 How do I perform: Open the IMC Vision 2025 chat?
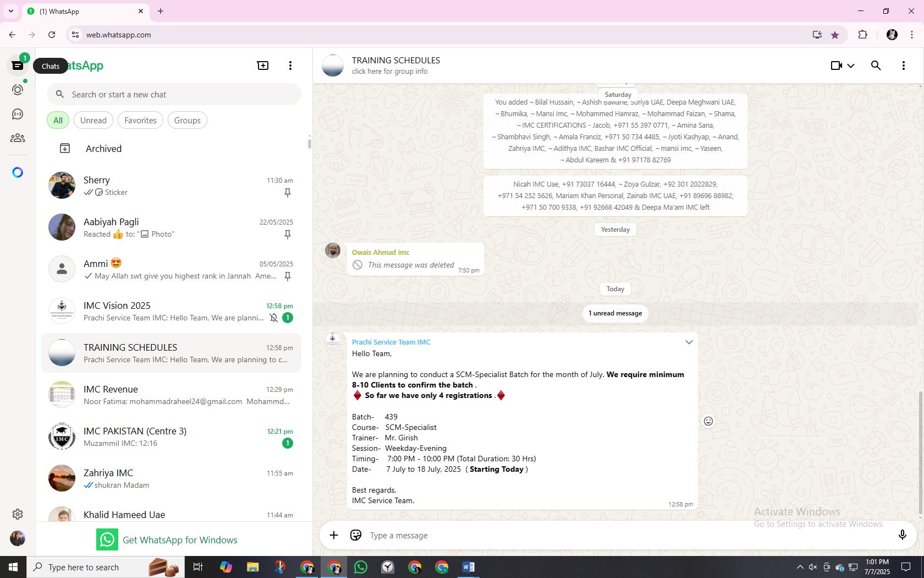tap(171, 311)
